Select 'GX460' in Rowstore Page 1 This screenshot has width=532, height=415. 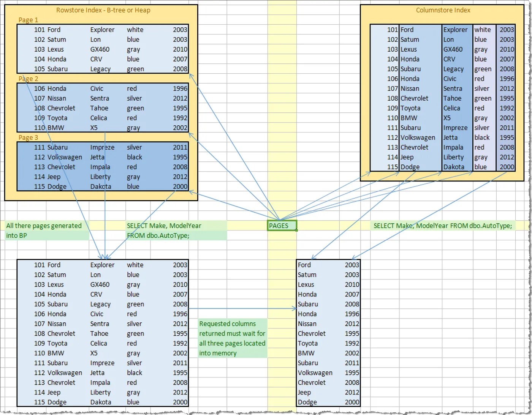click(x=100, y=49)
